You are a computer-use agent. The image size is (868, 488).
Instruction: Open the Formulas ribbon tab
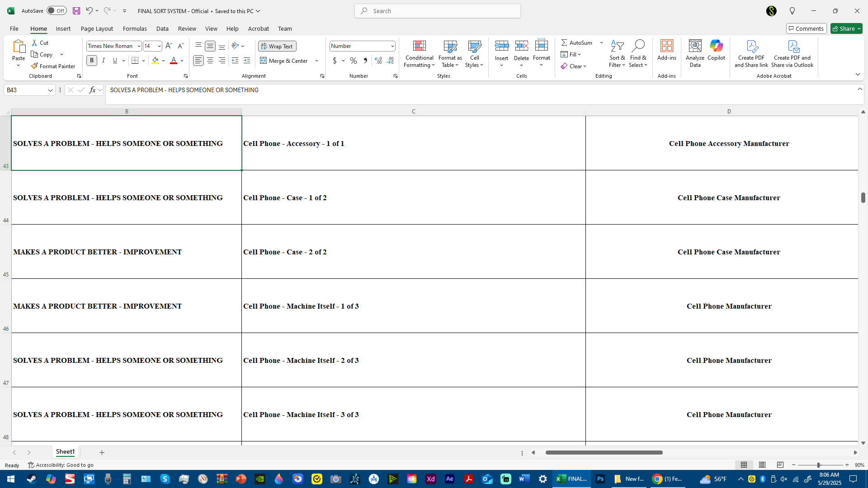(135, 28)
